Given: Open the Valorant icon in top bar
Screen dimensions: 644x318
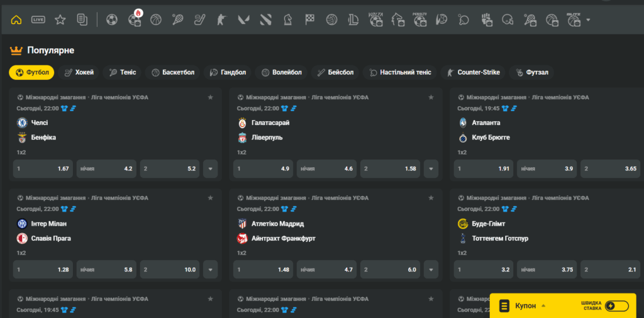Looking at the screenshot, I should [x=243, y=20].
